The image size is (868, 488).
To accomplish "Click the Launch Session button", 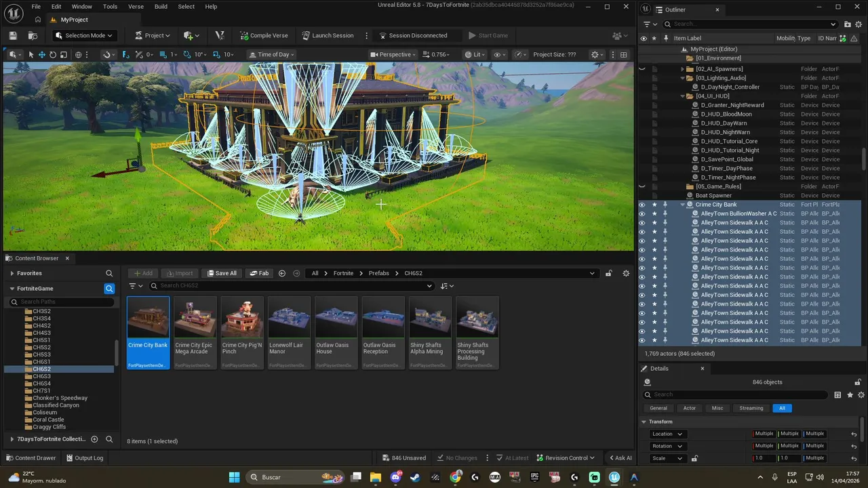I will click(328, 35).
